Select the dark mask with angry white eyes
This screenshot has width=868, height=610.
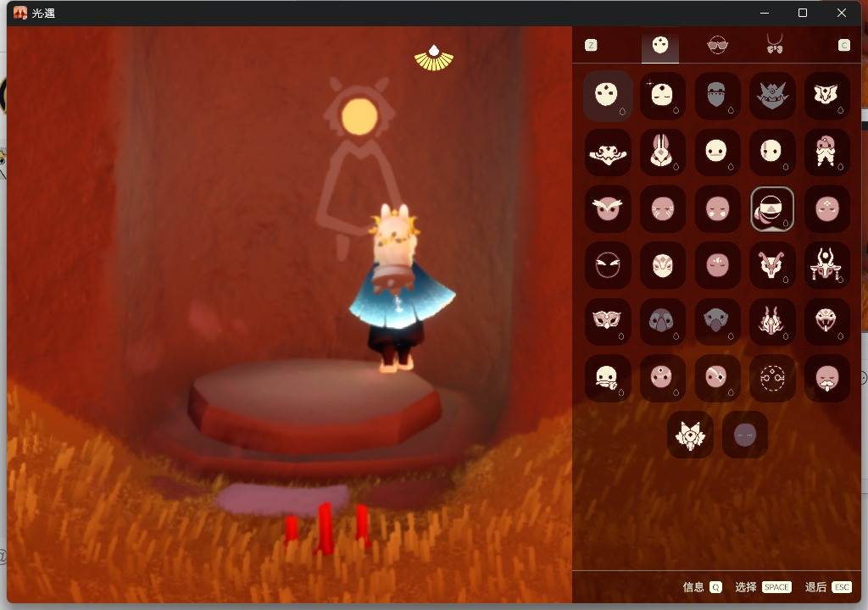click(x=607, y=265)
